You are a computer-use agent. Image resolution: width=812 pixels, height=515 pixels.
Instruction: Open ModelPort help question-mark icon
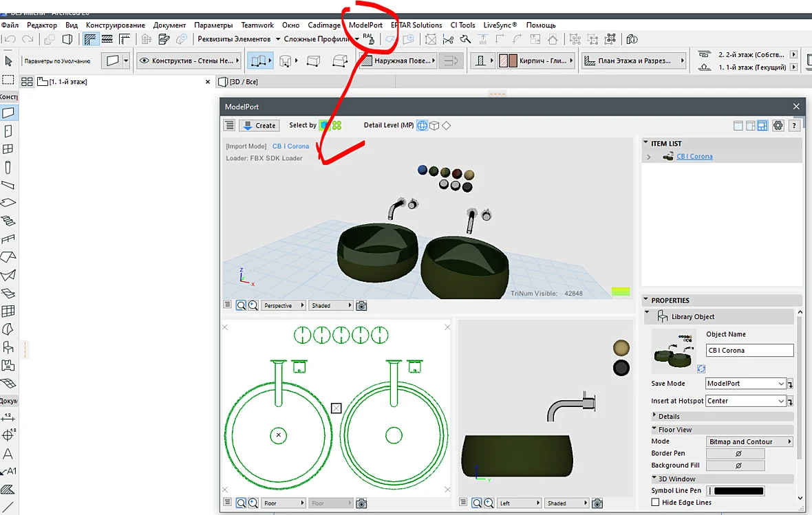pyautogui.click(x=794, y=125)
